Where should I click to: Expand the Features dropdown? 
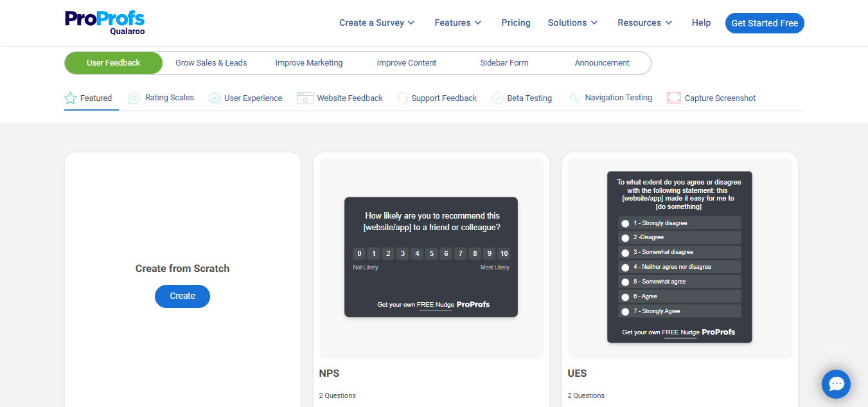click(x=457, y=23)
